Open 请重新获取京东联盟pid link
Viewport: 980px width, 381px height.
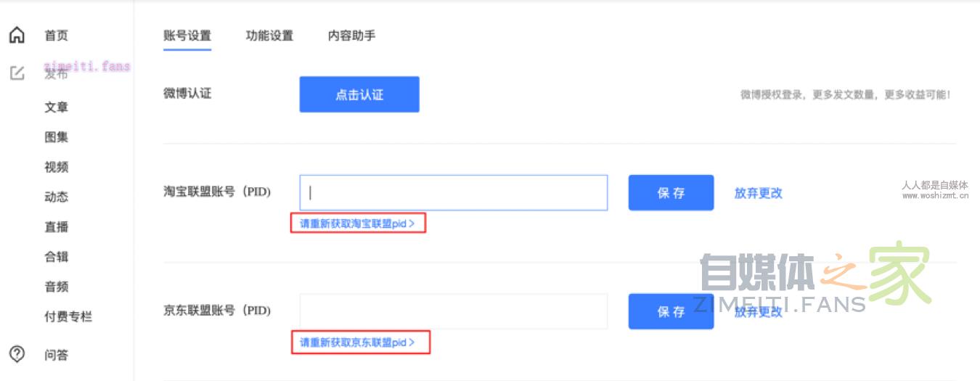pos(357,342)
